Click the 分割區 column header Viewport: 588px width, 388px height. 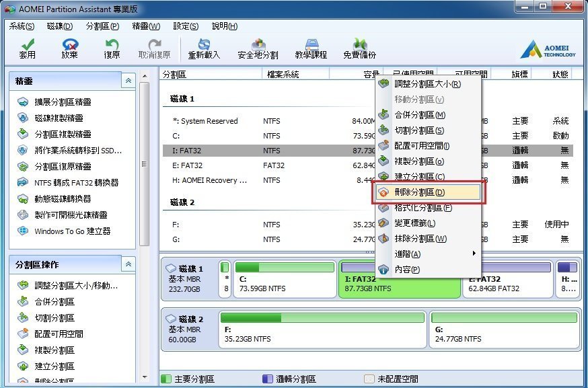tap(211, 74)
